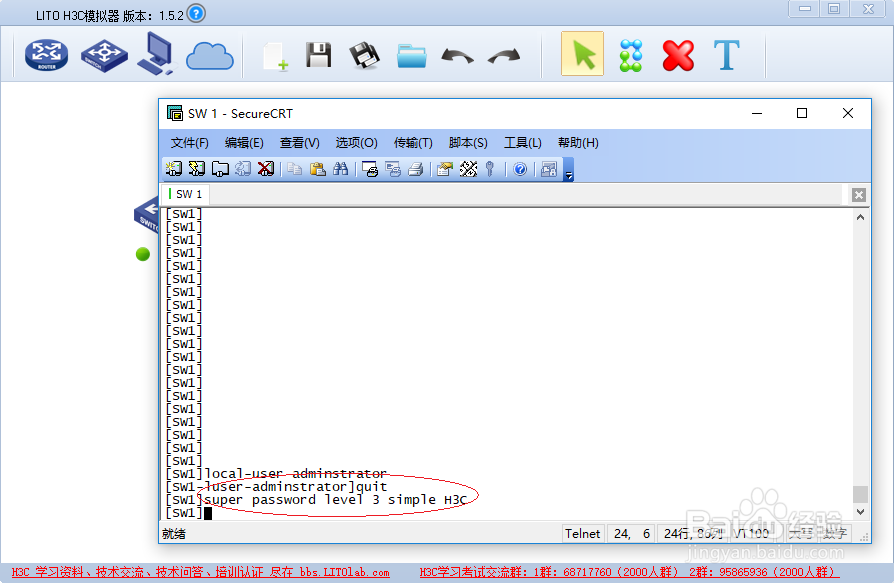The image size is (894, 583).
Task: Click the switch device on canvas
Action: (147, 214)
